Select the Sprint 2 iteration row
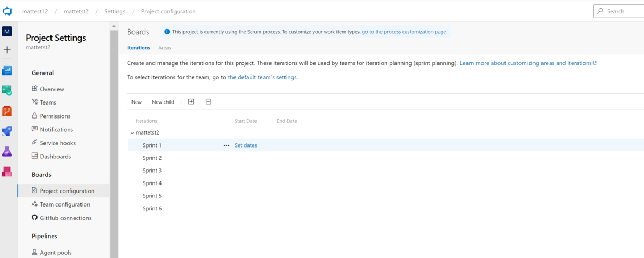Image resolution: width=644 pixels, height=258 pixels. [385, 158]
